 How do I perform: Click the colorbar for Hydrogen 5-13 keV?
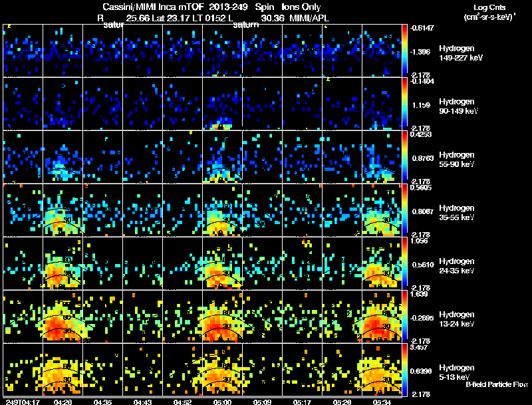tap(404, 370)
